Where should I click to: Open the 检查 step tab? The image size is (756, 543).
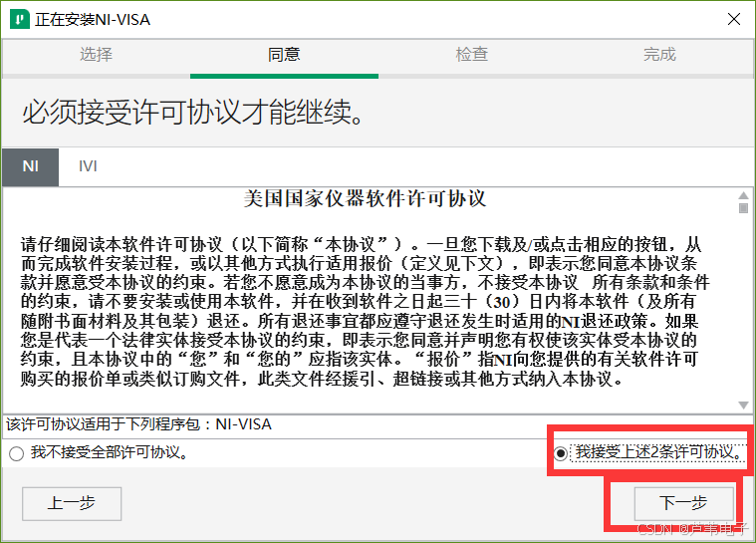coord(472,55)
